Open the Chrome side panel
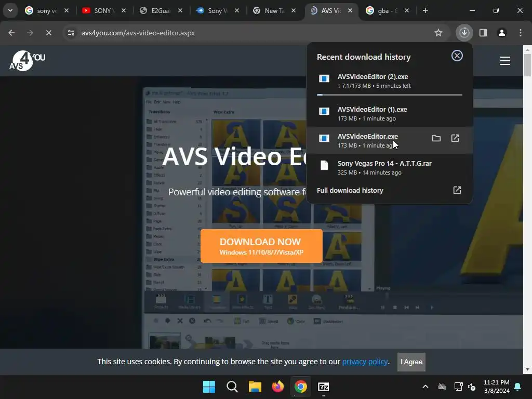This screenshot has height=399, width=532. (483, 33)
